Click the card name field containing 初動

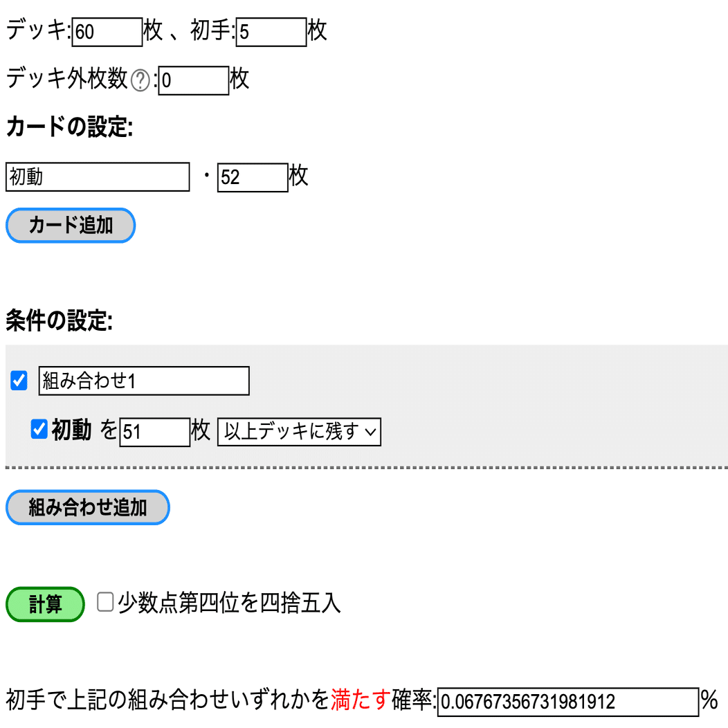point(97,177)
